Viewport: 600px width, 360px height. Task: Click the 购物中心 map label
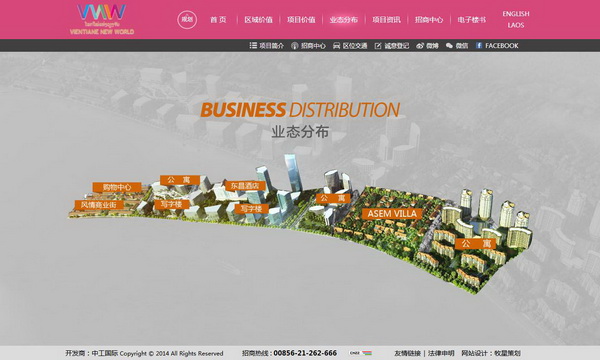coord(117,187)
